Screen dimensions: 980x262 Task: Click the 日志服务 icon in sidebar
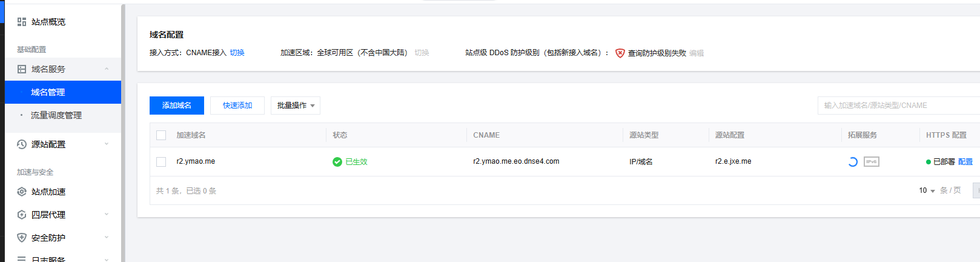point(22,259)
